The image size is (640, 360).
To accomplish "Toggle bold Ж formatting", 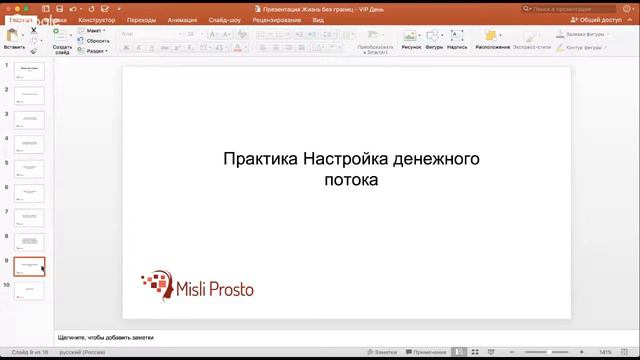I will [126, 48].
